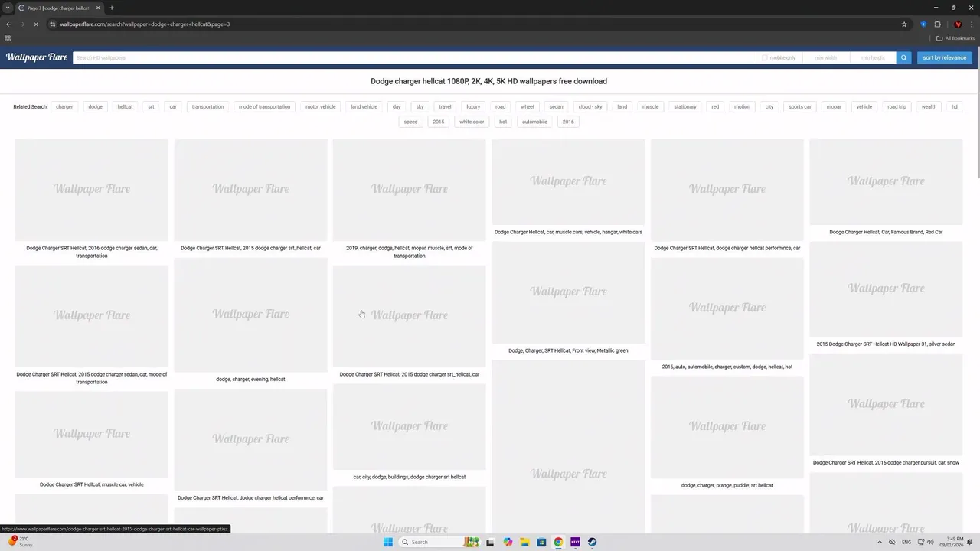Image resolution: width=980 pixels, height=551 pixels.
Task: Open a new browser tab
Action: click(112, 8)
